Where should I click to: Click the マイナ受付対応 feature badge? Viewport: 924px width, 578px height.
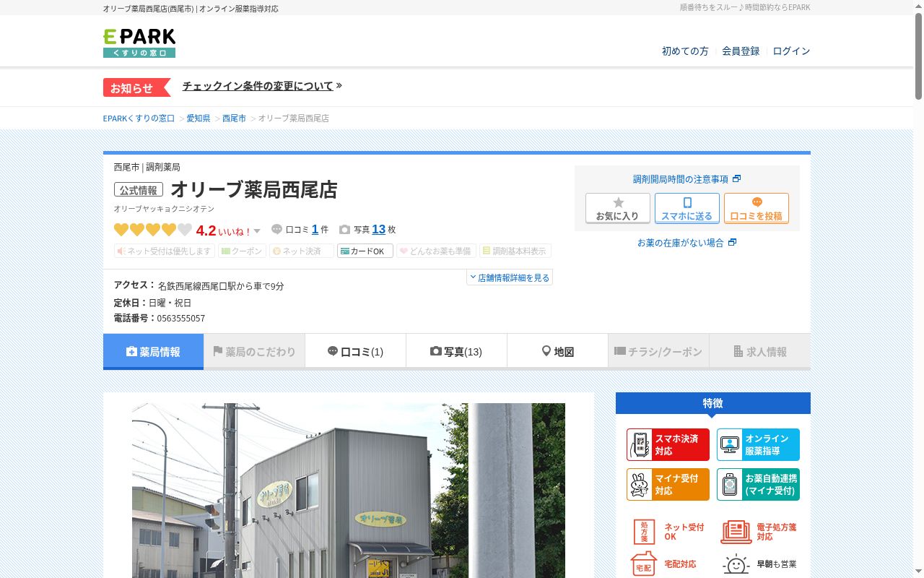668,484
